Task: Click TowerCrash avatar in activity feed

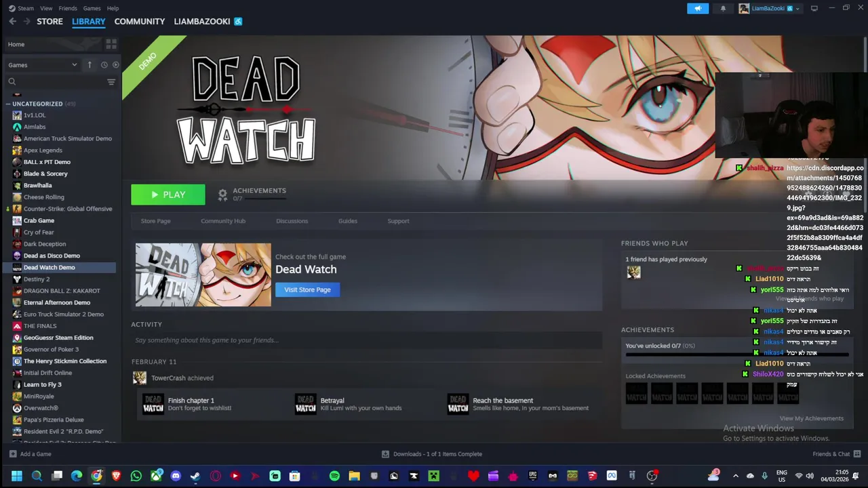Action: [x=139, y=378]
